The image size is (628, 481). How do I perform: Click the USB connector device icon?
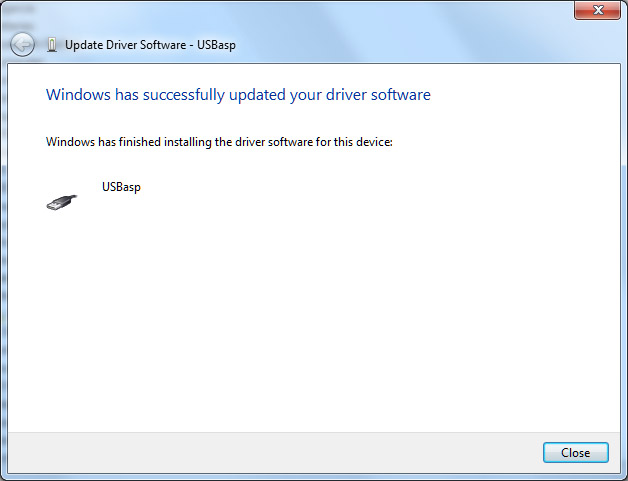click(x=62, y=202)
